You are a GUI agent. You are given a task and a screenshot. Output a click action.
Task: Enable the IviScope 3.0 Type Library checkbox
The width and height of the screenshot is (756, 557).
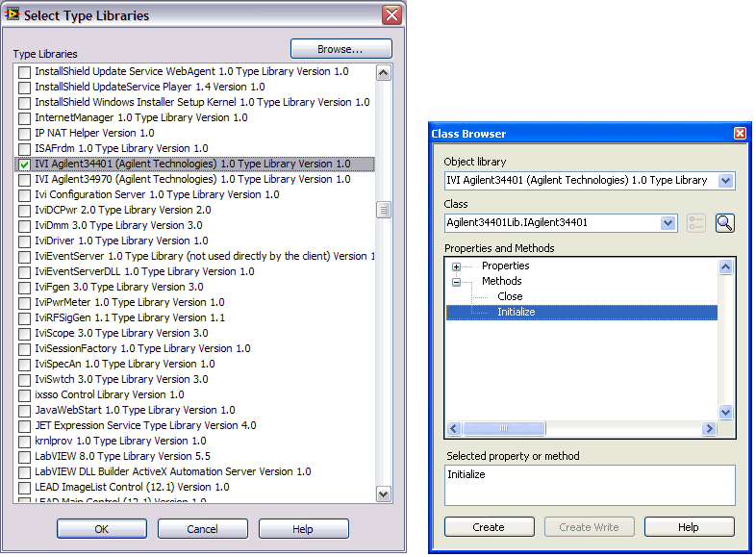24,334
